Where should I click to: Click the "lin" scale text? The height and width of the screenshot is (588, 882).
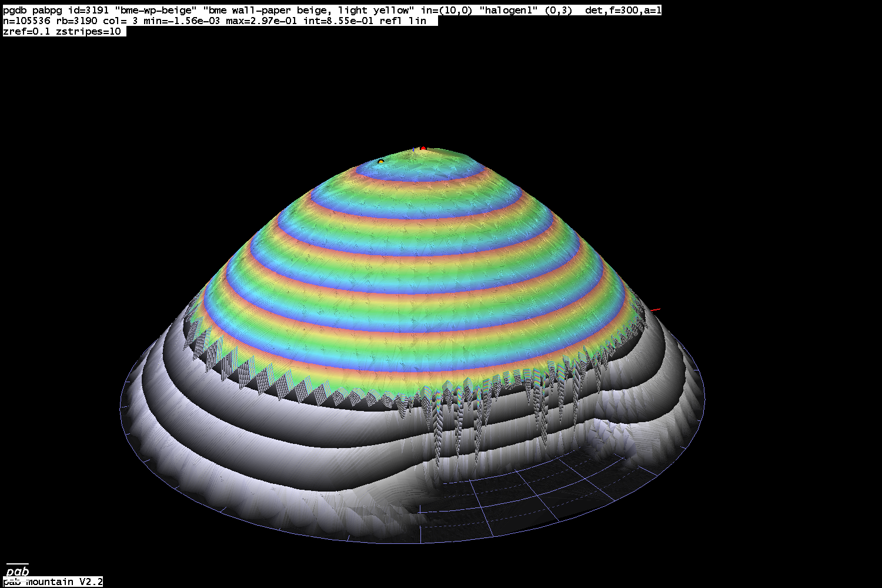click(417, 21)
